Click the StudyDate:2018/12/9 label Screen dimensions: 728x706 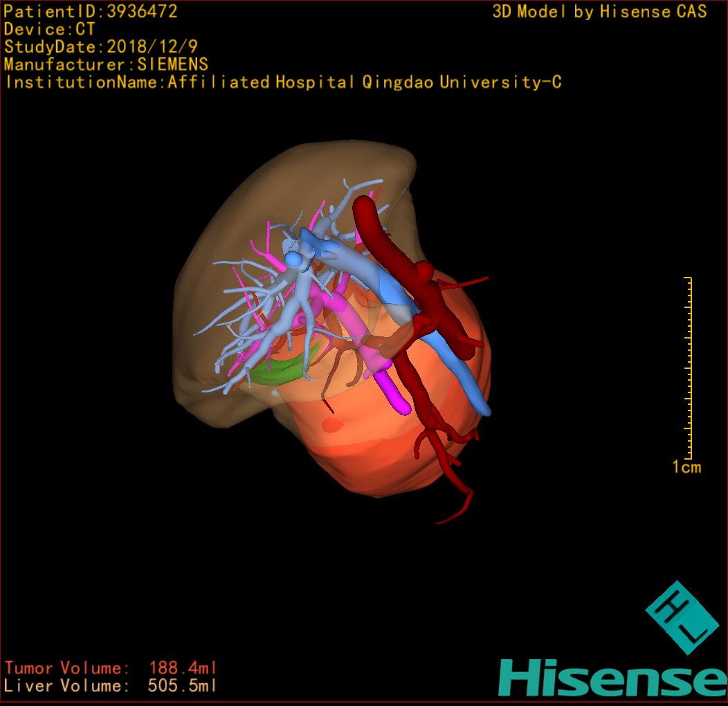100,47
